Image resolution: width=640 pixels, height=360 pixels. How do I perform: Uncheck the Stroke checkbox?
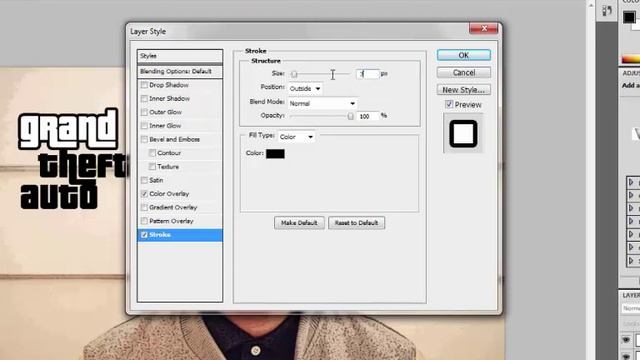[x=144, y=235]
